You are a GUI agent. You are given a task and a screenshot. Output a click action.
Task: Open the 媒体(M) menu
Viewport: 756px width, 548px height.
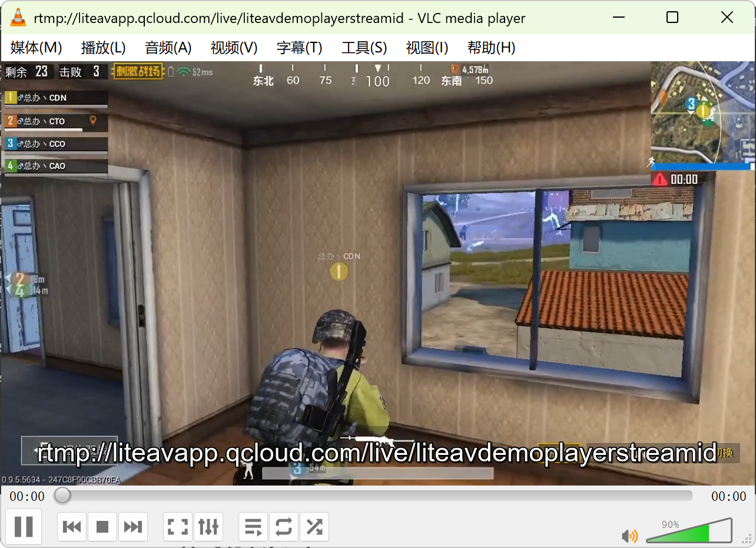coord(35,48)
